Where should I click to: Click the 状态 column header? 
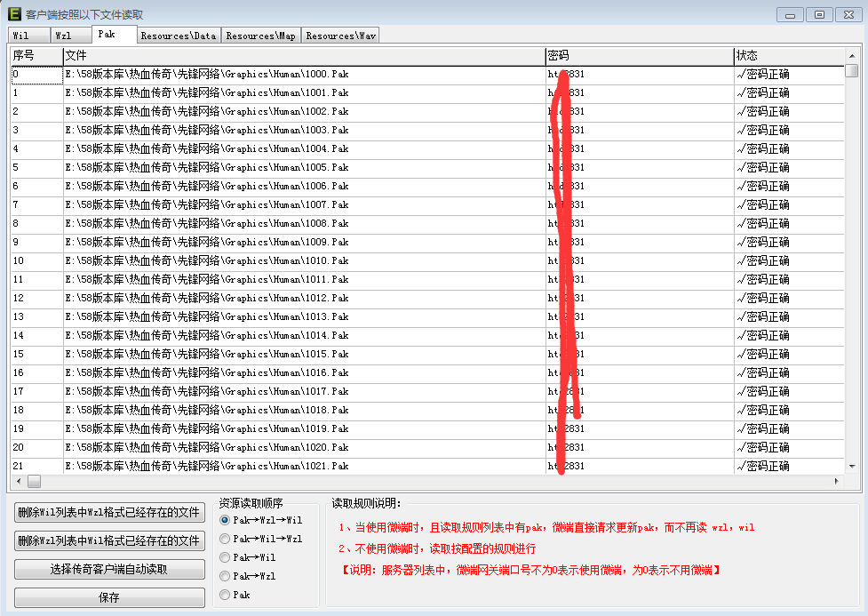[788, 56]
